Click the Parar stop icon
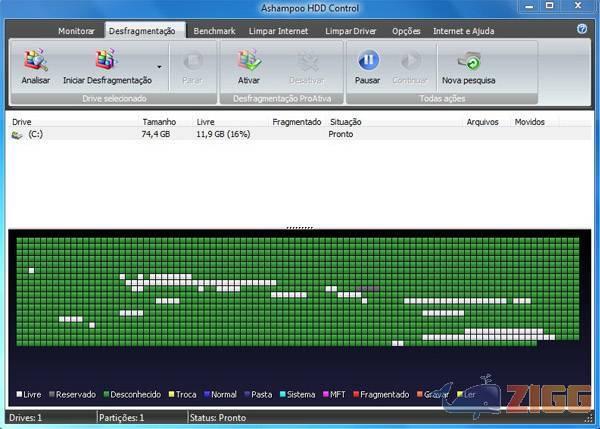This screenshot has height=429, width=600. (x=192, y=62)
